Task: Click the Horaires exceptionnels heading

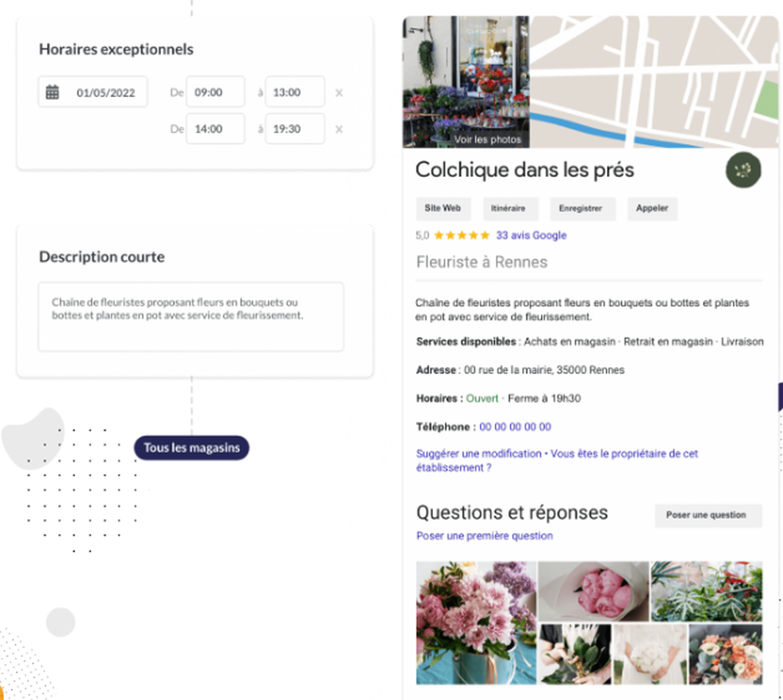Action: pyautogui.click(x=117, y=49)
